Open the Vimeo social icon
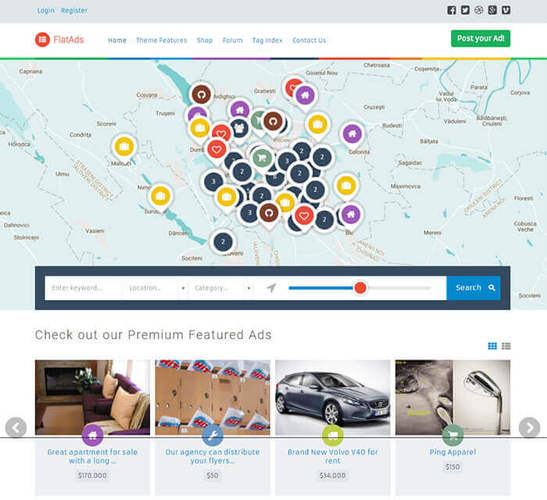547x500 pixels. [506, 10]
